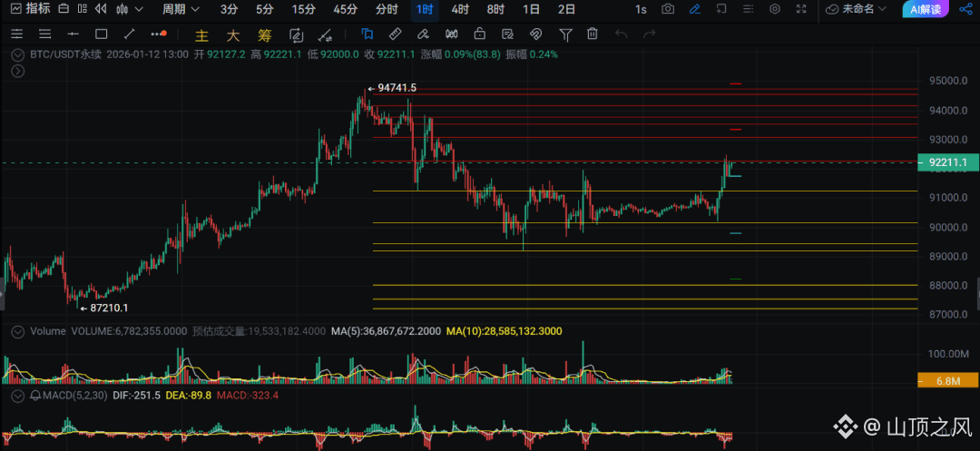Click the share icon at top right
Screen dimensions: 980x451
click(x=965, y=9)
